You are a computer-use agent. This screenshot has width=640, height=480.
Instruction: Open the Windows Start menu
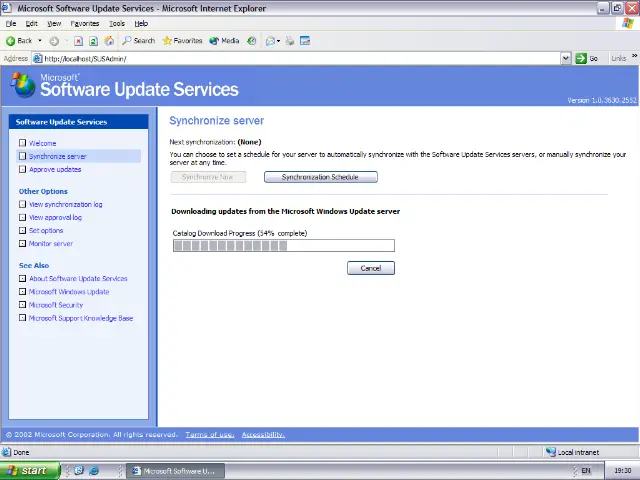click(30, 471)
